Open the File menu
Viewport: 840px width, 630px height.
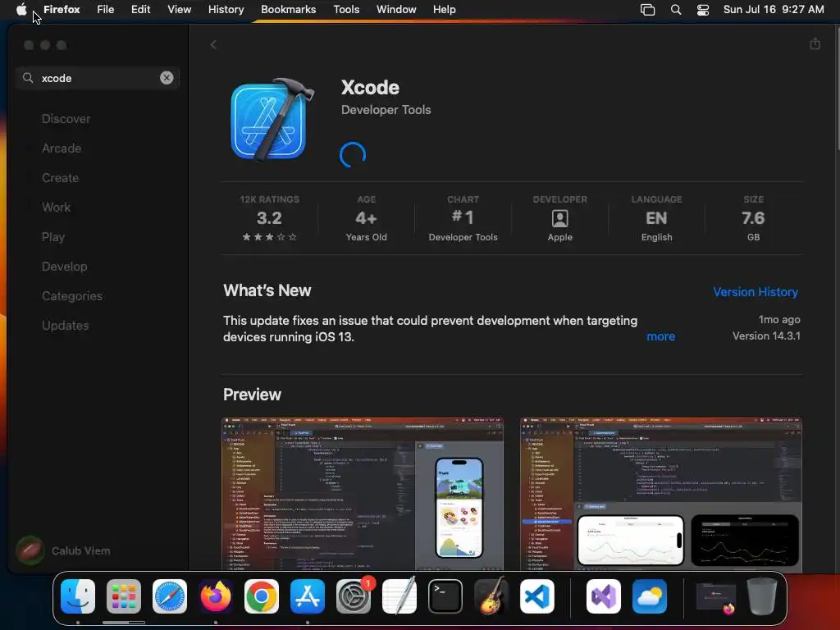point(106,9)
